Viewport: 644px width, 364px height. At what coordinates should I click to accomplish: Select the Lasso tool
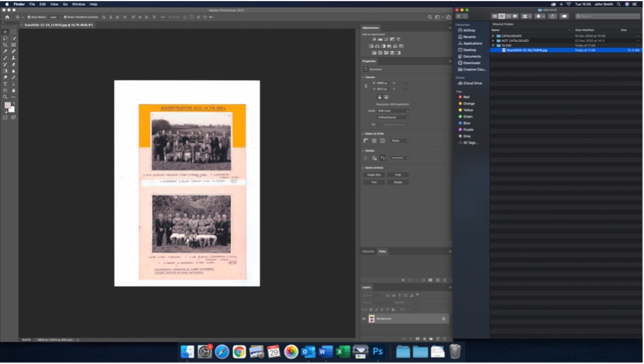(x=5, y=38)
